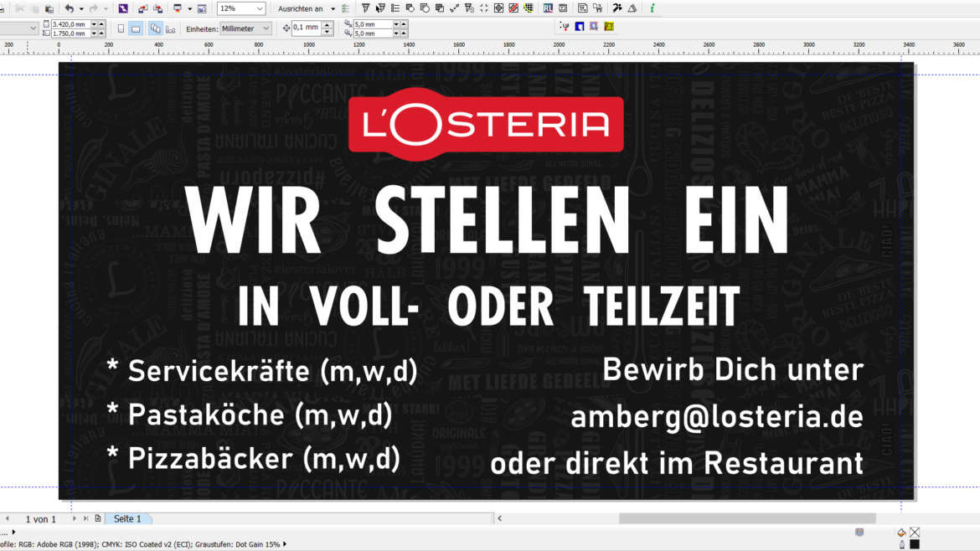Click the full-screen preview icon

[202, 8]
